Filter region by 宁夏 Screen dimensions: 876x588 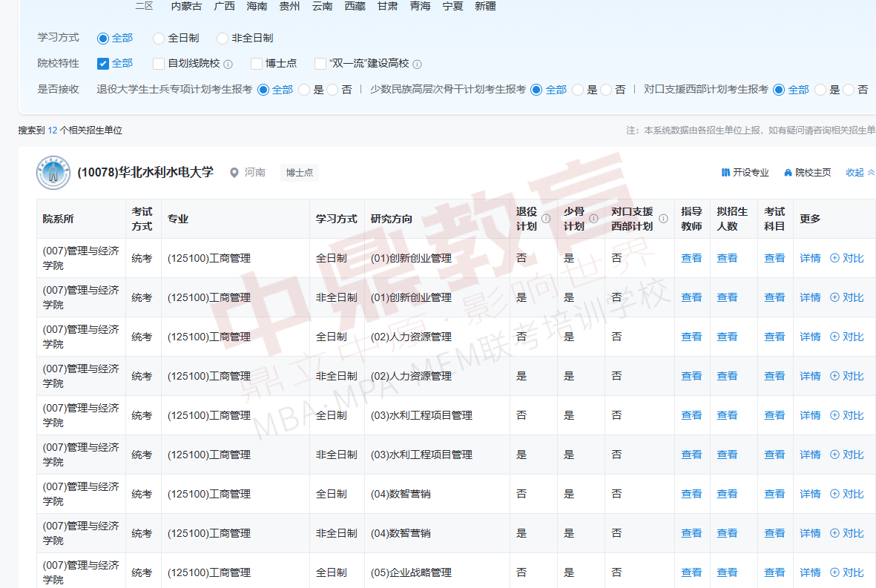click(453, 6)
